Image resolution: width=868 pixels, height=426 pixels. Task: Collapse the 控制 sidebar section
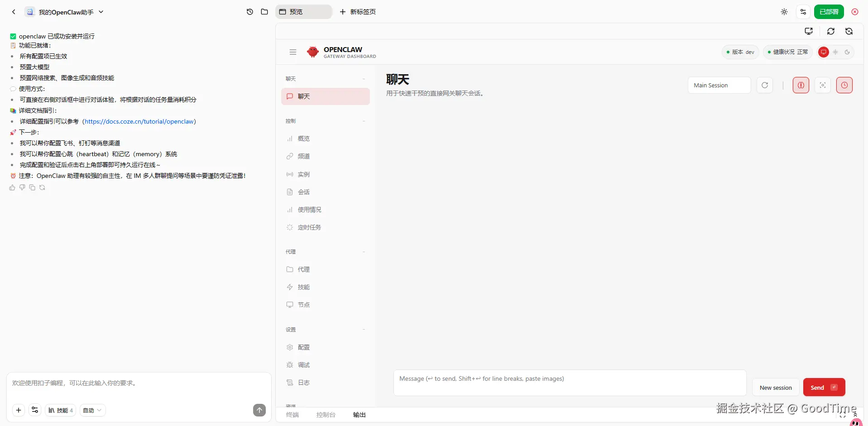point(326,121)
